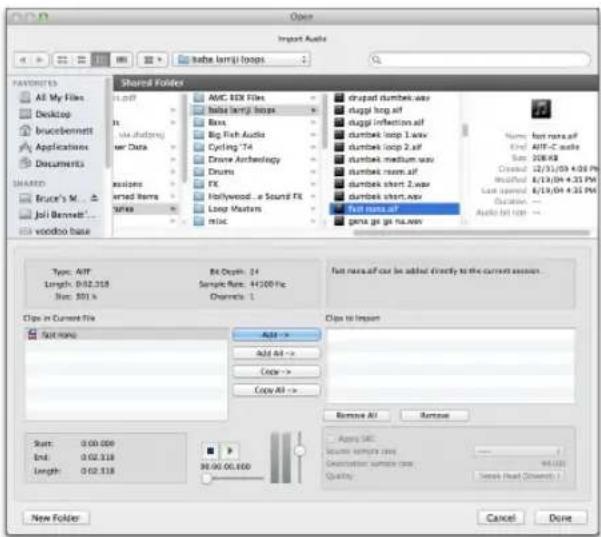Select file dumbek room.aif

[395, 172]
